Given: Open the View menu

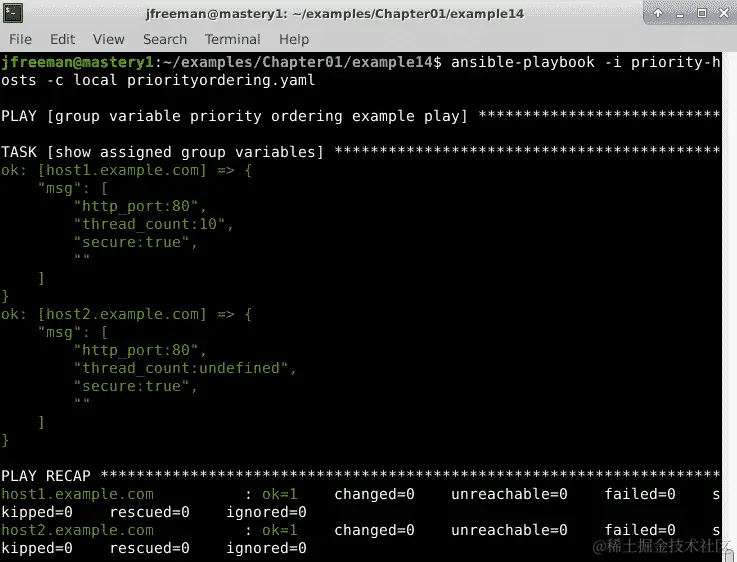Looking at the screenshot, I should click(x=109, y=39).
